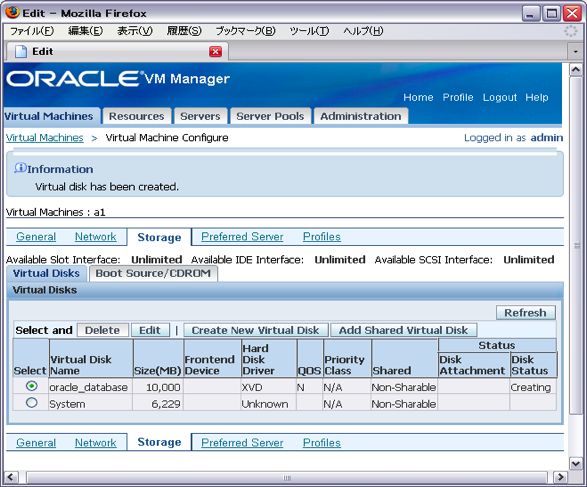Open the Profile link in header

(458, 97)
